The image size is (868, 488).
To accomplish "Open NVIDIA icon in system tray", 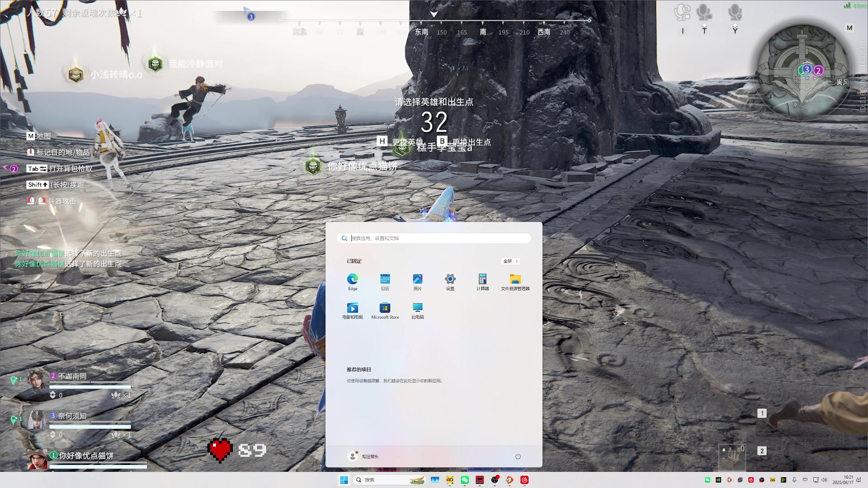I will [x=718, y=480].
